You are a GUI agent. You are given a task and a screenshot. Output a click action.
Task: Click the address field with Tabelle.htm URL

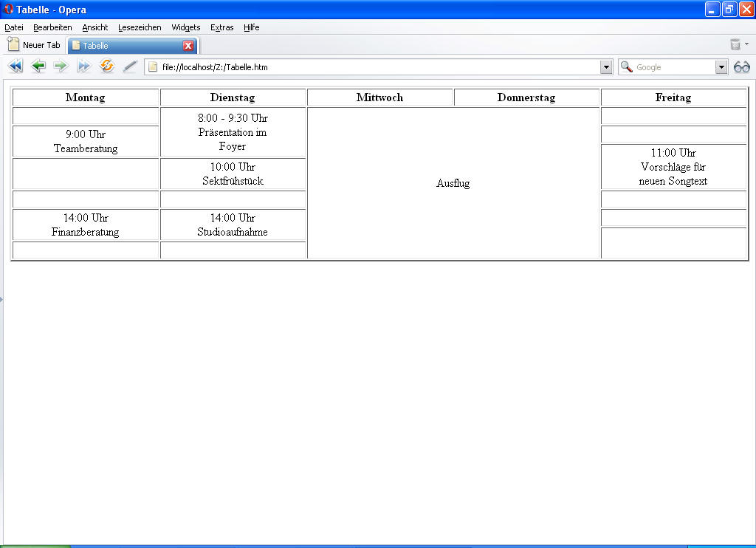377,67
